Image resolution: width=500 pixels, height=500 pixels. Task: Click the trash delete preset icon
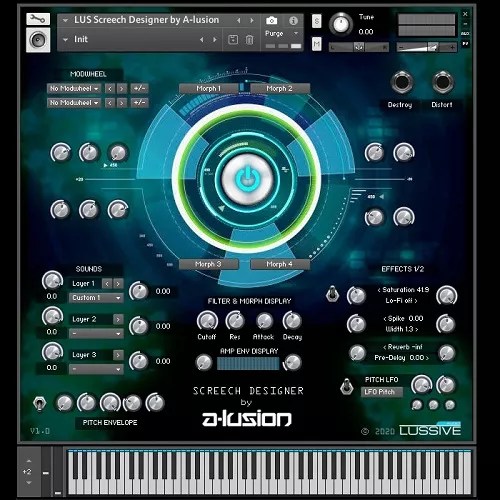tap(249, 40)
